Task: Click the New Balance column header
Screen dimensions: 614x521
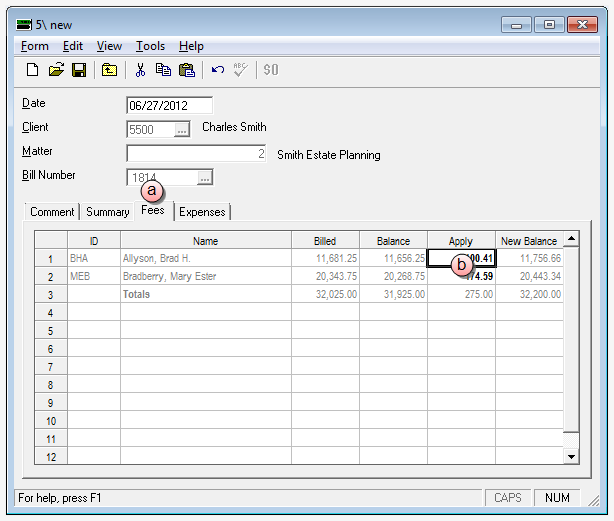Action: click(529, 240)
